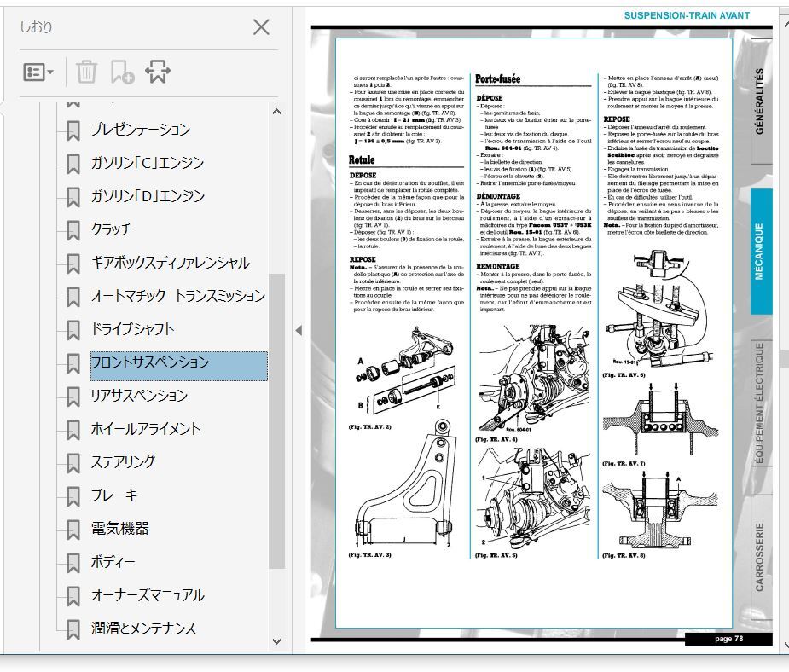The image size is (789, 672).
Task: Open the プレゼンテーション bookmark
Action: click(141, 130)
